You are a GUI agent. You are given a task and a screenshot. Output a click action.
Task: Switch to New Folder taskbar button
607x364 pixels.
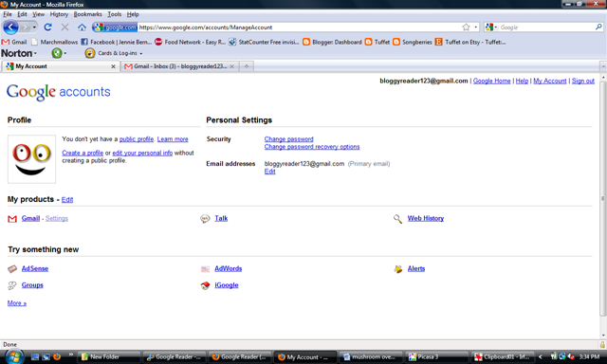(x=108, y=357)
